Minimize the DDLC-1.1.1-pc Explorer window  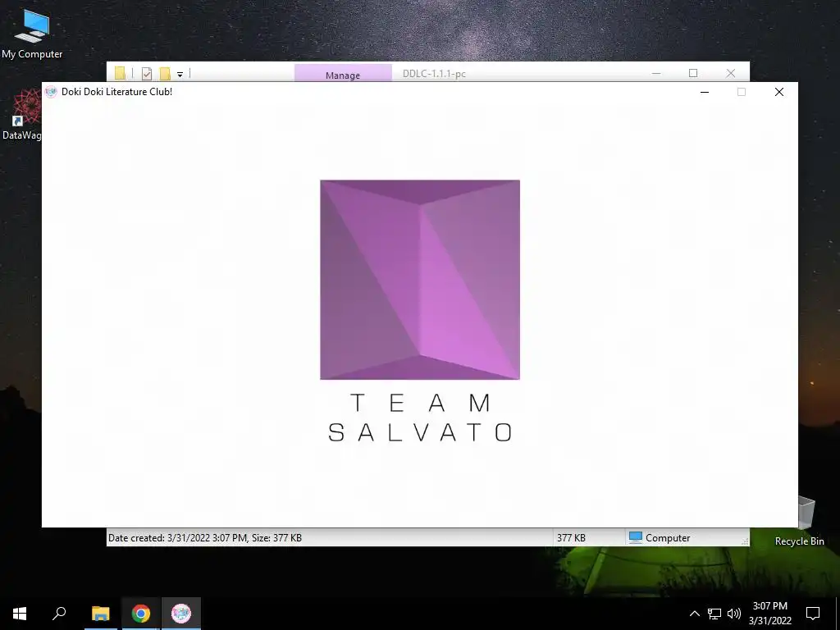[656, 73]
